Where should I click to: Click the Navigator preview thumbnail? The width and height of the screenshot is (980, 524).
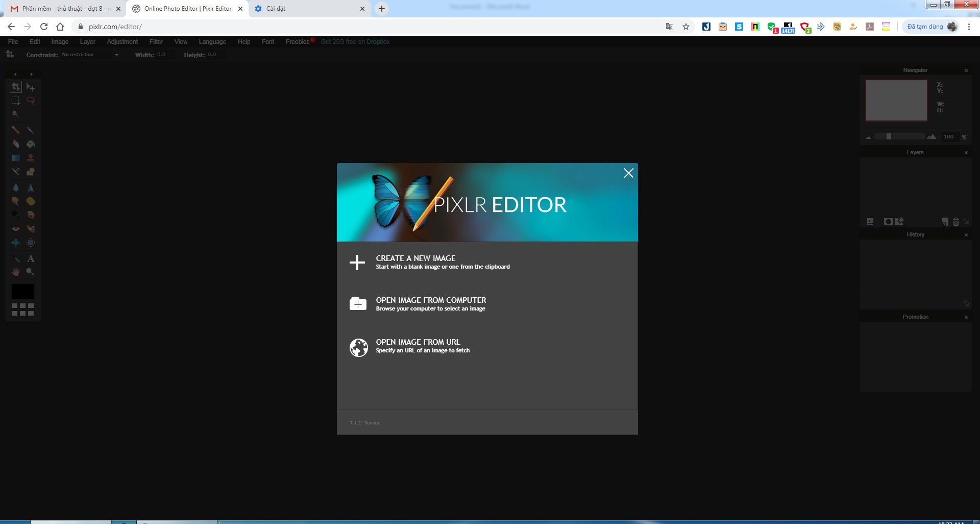point(896,100)
